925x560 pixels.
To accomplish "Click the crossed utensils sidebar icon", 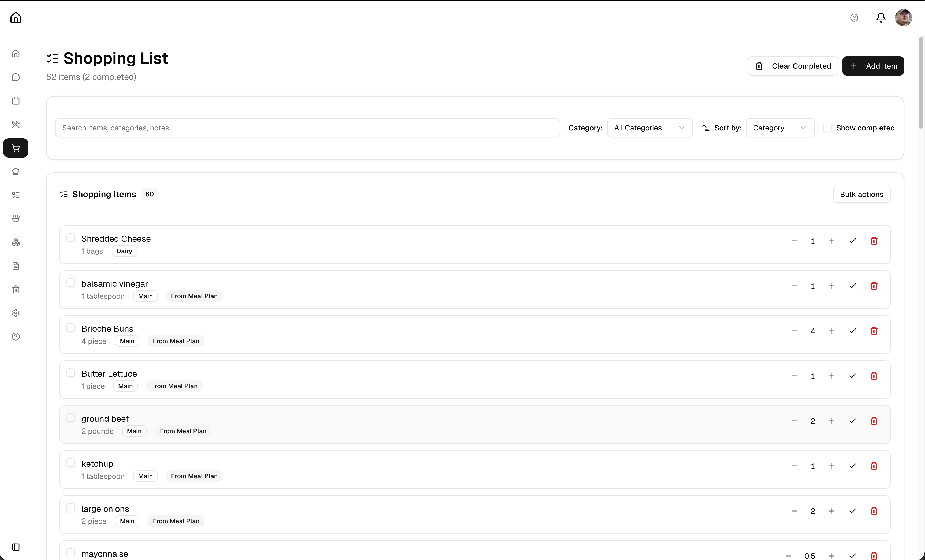I will (16, 124).
